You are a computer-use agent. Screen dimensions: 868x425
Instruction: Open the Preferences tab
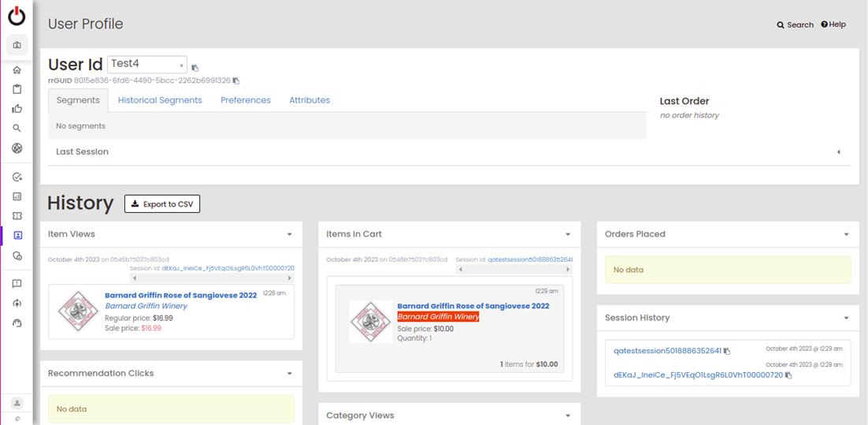click(245, 100)
